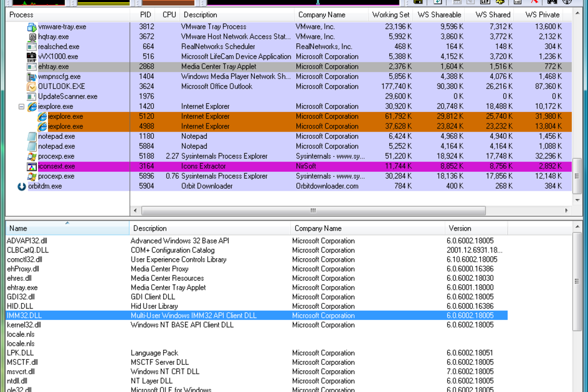The image size is (588, 392).
Task: Click the 'Media Center Tray Applet' process description
Action: click(218, 66)
